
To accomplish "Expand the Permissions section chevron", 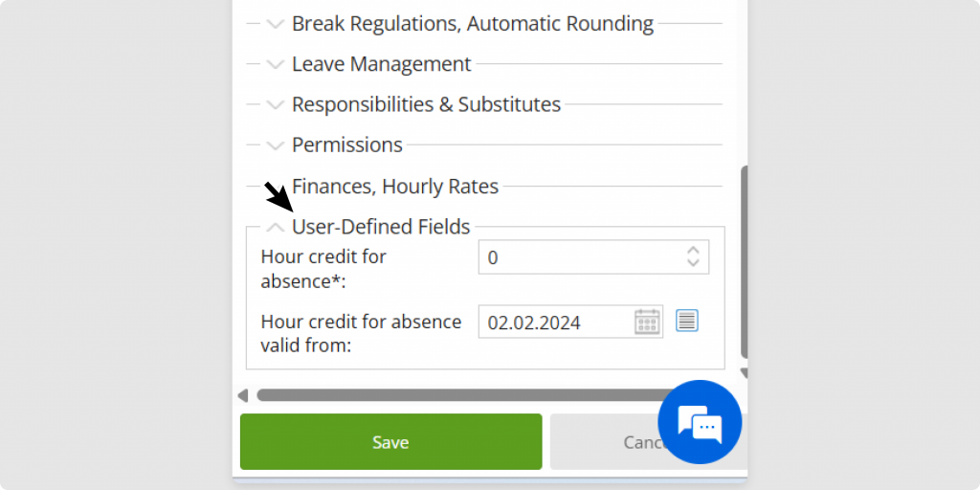I will click(276, 145).
